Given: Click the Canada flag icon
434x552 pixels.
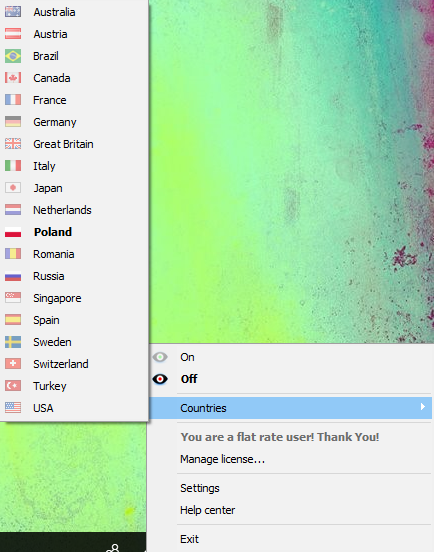Looking at the screenshot, I should point(13,78).
